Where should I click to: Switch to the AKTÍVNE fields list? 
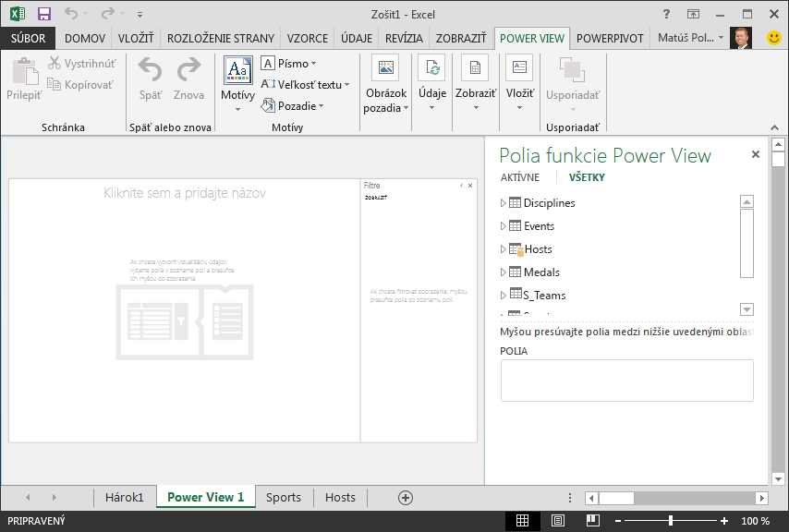pos(520,177)
